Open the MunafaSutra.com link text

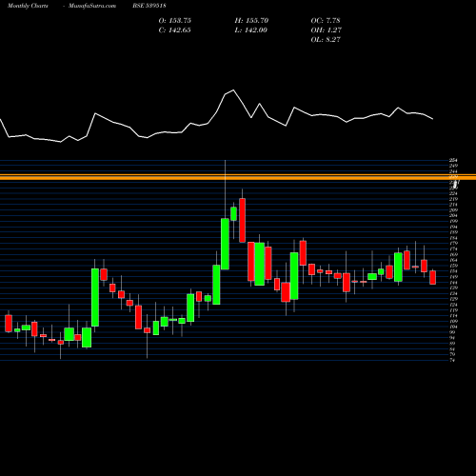tap(92, 6)
